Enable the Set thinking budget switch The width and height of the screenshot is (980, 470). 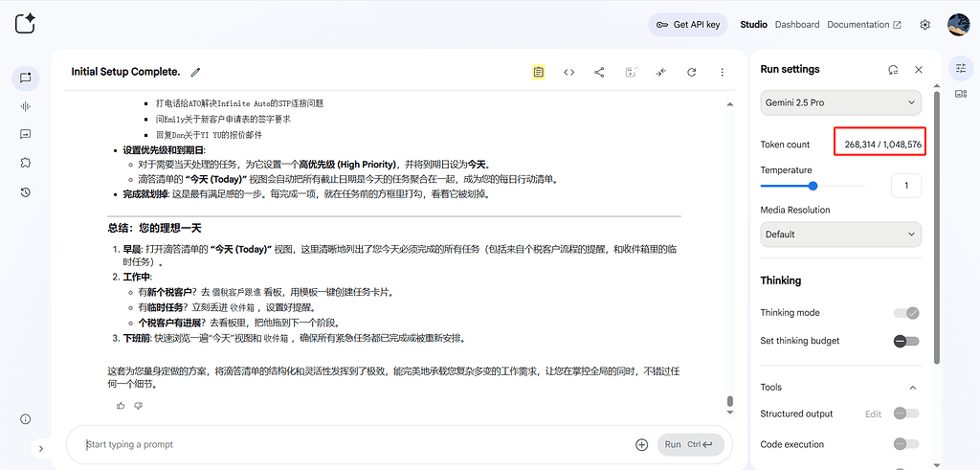tap(906, 341)
